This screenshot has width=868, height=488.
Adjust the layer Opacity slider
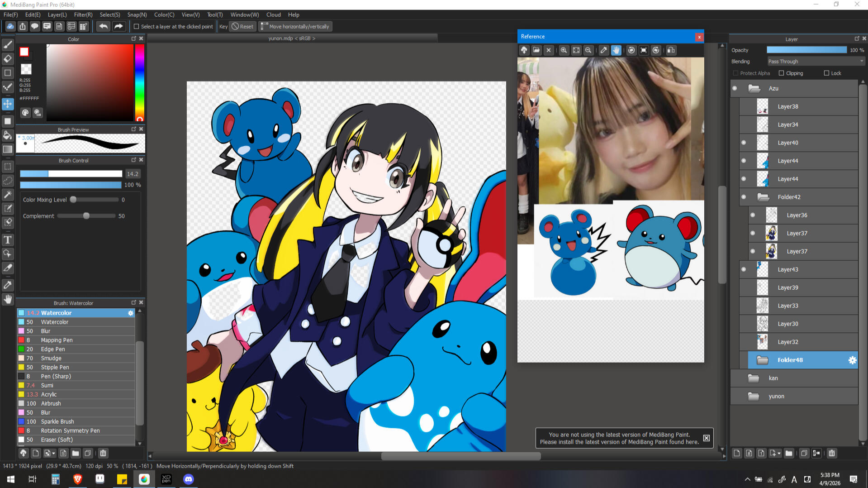(806, 50)
